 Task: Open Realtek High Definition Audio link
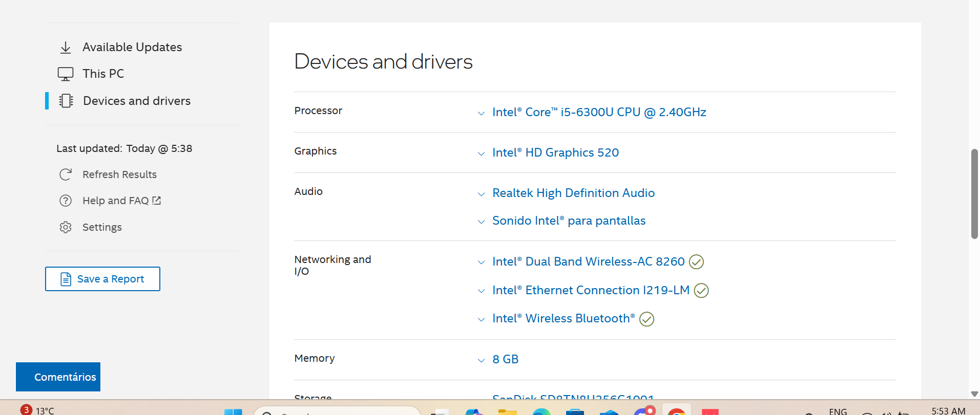click(x=573, y=193)
